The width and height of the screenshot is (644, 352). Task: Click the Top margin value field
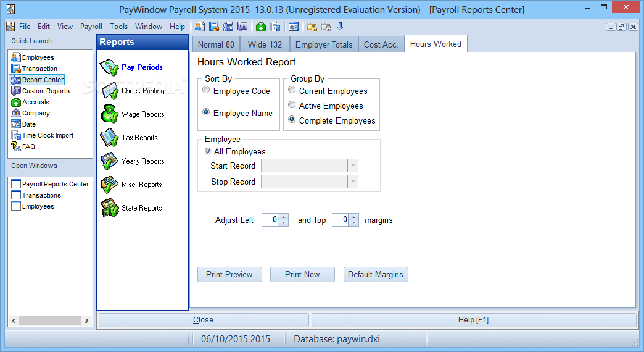(x=341, y=220)
